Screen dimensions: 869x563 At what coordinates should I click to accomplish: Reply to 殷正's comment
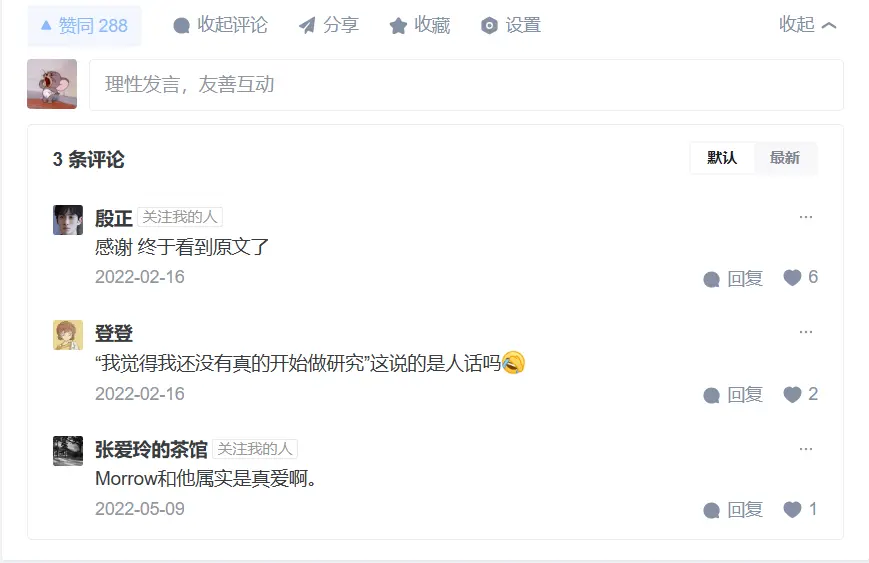[x=733, y=278]
